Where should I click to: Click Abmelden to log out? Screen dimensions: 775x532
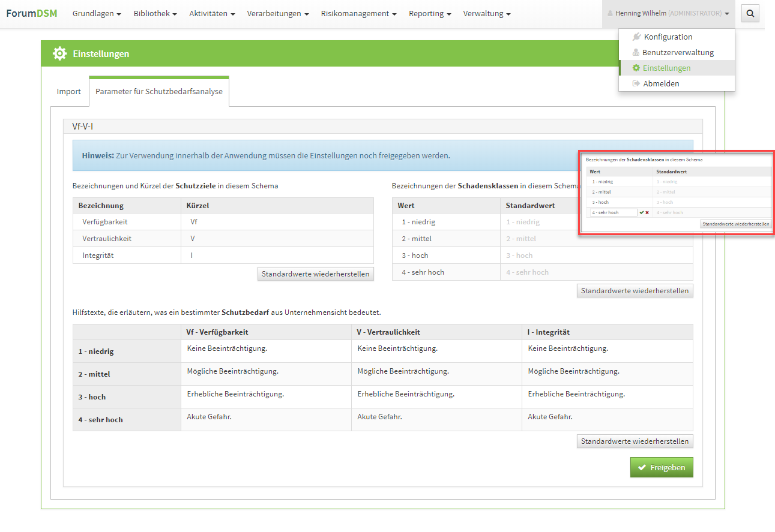[660, 83]
